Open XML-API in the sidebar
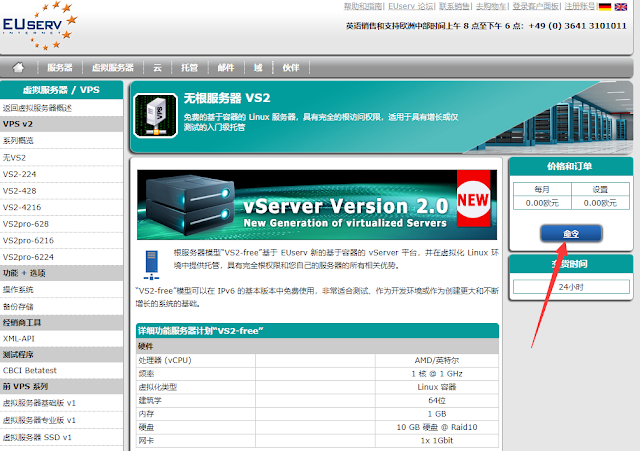 (20, 338)
